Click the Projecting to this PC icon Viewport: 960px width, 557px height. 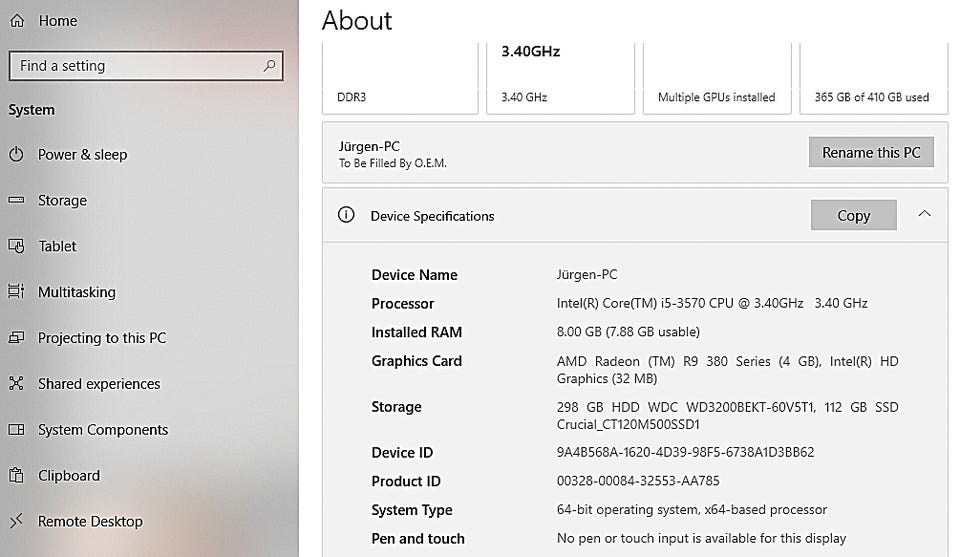click(16, 339)
